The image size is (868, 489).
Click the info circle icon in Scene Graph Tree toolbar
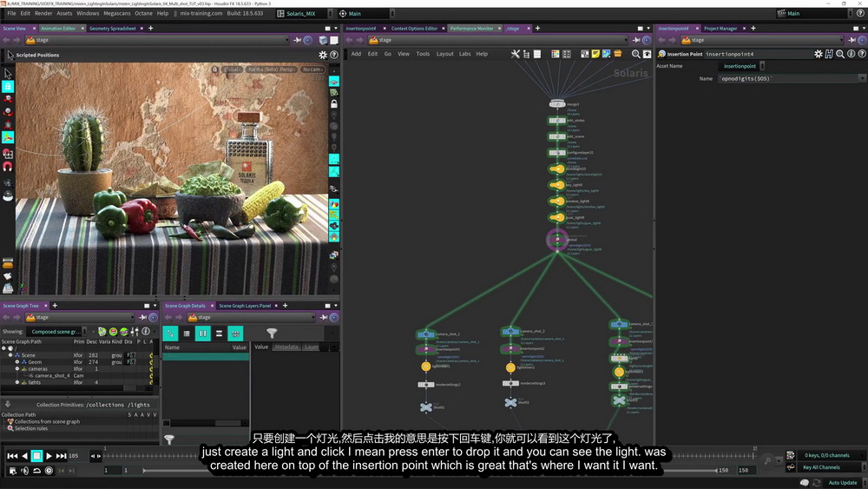[x=146, y=331]
